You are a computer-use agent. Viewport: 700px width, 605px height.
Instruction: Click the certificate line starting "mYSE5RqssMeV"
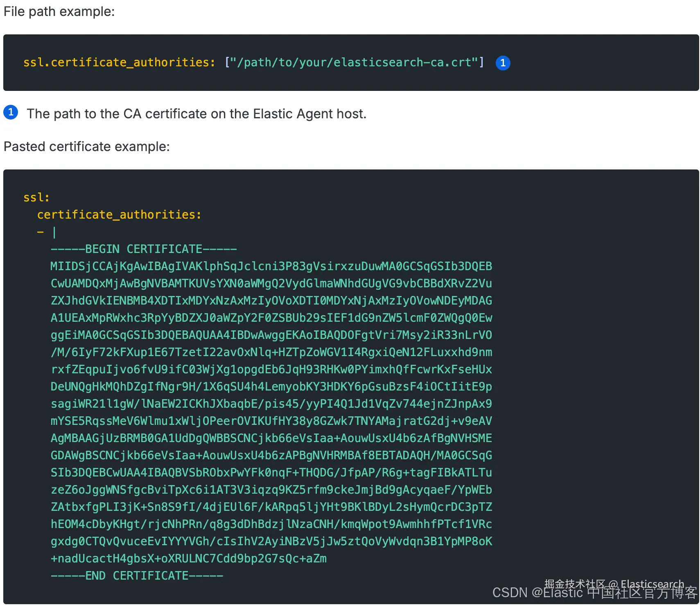tap(271, 421)
